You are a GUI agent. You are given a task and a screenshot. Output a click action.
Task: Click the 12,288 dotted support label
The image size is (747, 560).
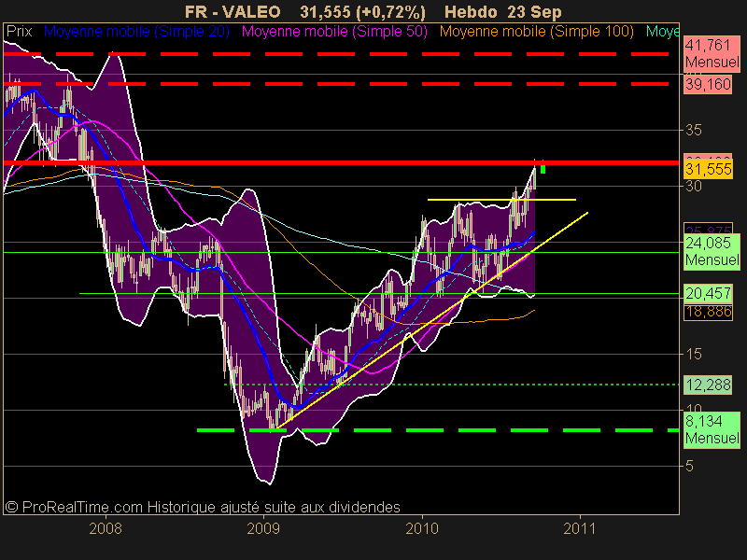pos(708,385)
